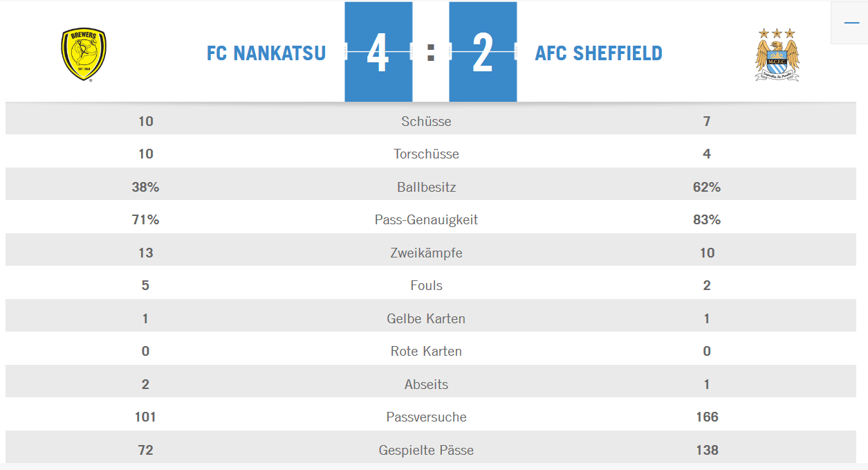Viewport: 868px width, 470px height.
Task: Select the Abseits row label
Action: coord(426,384)
